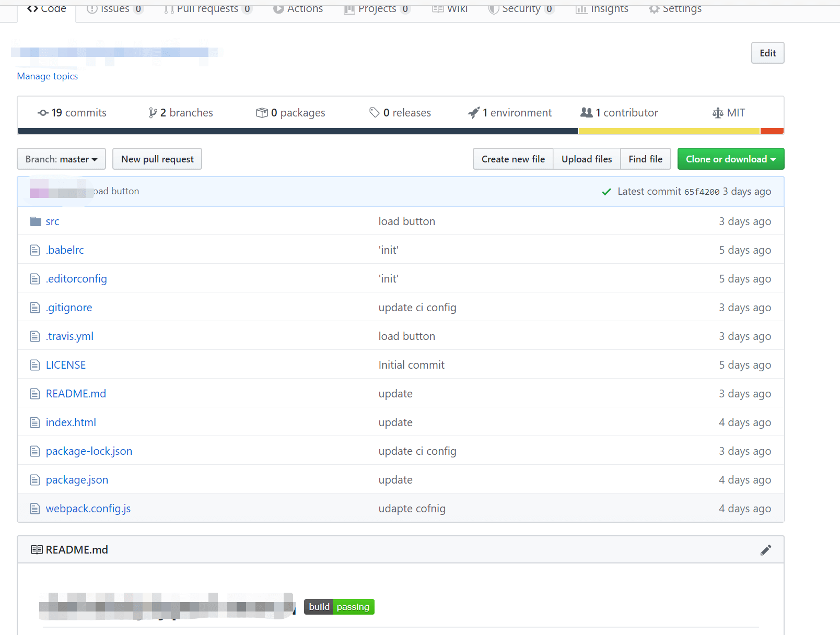Open the src folder icon

point(36,221)
